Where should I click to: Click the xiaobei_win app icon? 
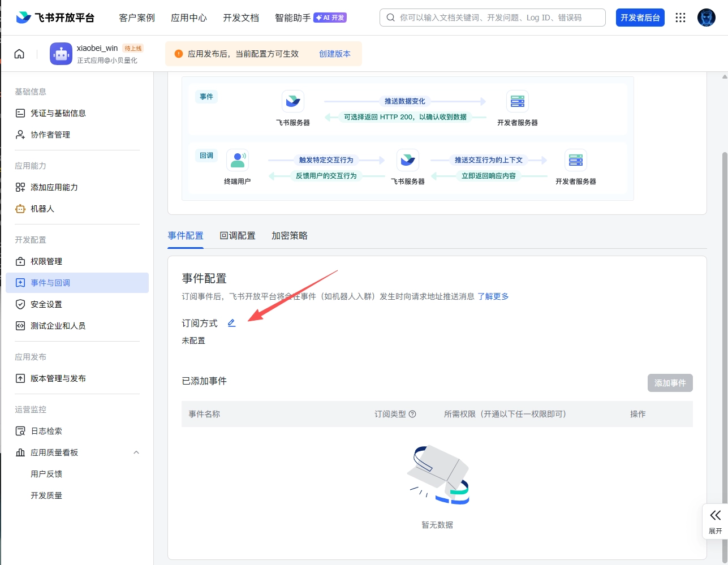[61, 54]
